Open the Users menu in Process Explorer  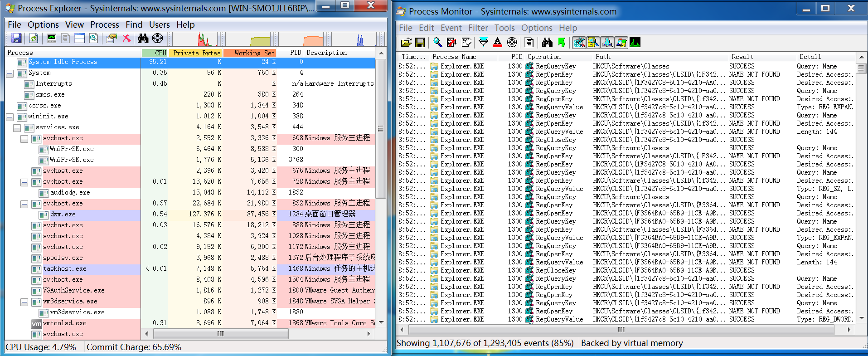159,24
